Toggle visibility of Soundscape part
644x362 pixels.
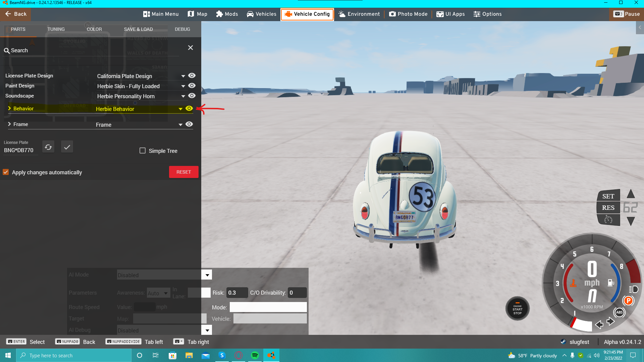(x=192, y=96)
